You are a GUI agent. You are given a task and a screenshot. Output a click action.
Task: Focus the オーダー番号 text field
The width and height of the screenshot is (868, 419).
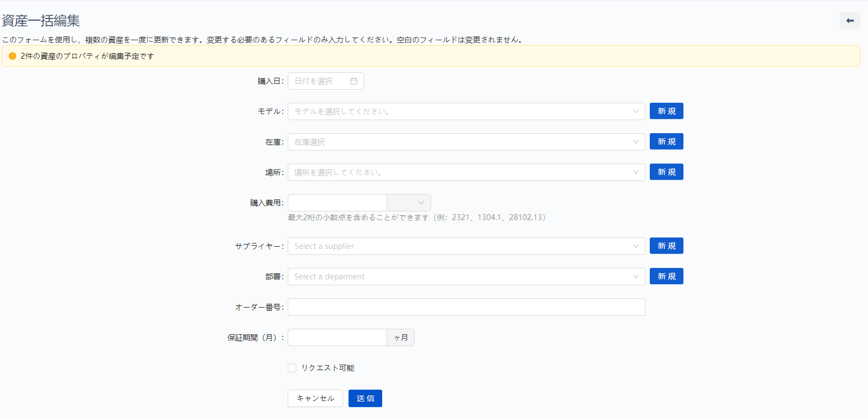click(466, 307)
